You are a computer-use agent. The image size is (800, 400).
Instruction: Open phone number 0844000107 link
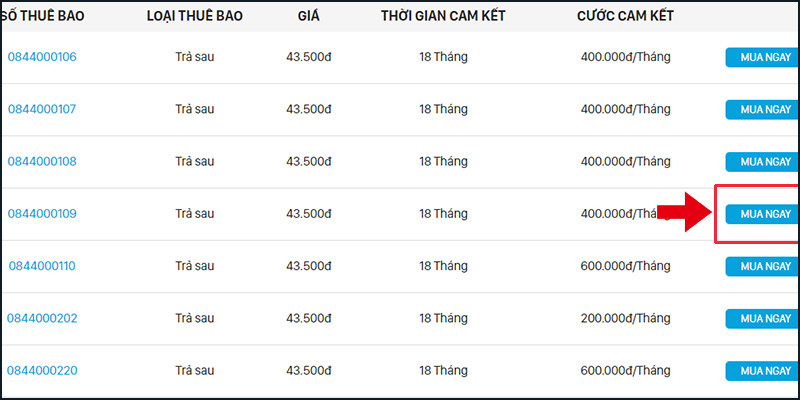(42, 109)
